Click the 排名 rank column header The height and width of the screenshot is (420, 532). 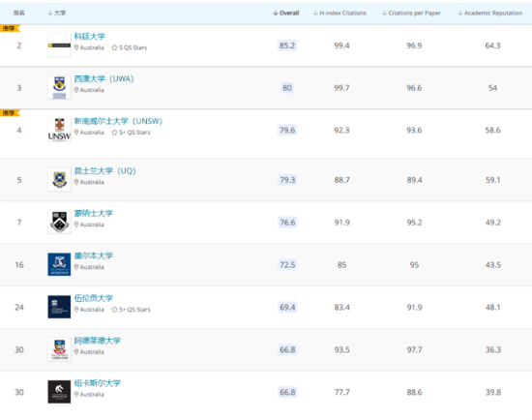(x=19, y=13)
